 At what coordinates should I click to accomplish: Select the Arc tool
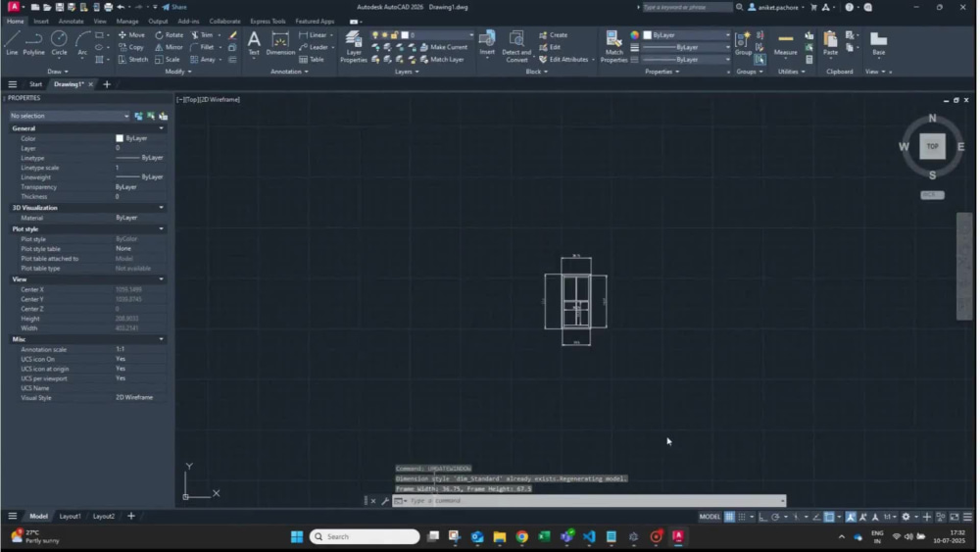(82, 43)
